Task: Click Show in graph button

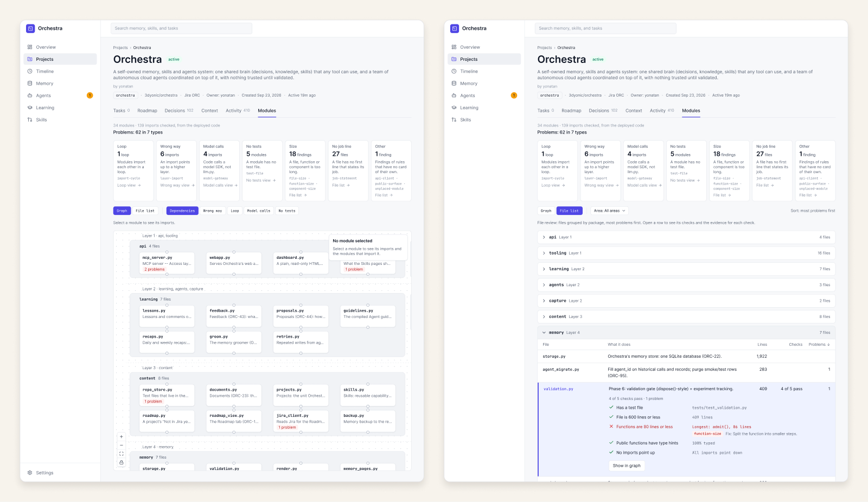Action: 627,466
